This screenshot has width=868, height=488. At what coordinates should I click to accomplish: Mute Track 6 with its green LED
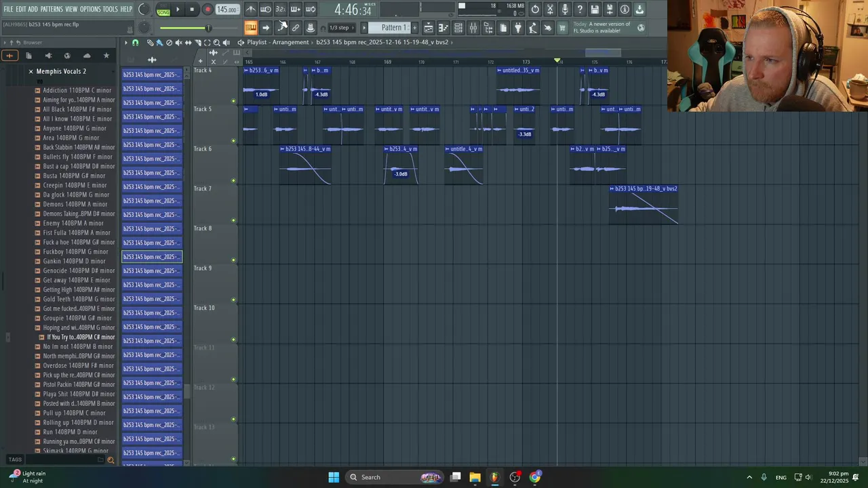(x=233, y=180)
